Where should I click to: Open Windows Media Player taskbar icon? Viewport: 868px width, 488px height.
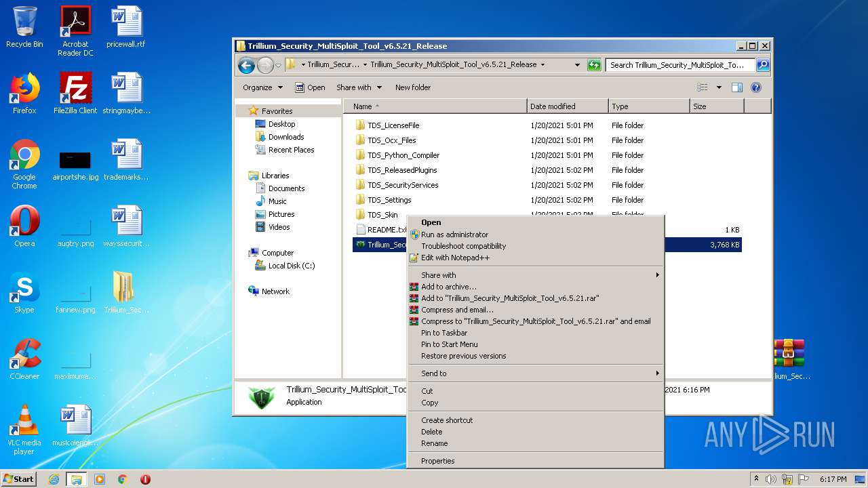point(100,479)
